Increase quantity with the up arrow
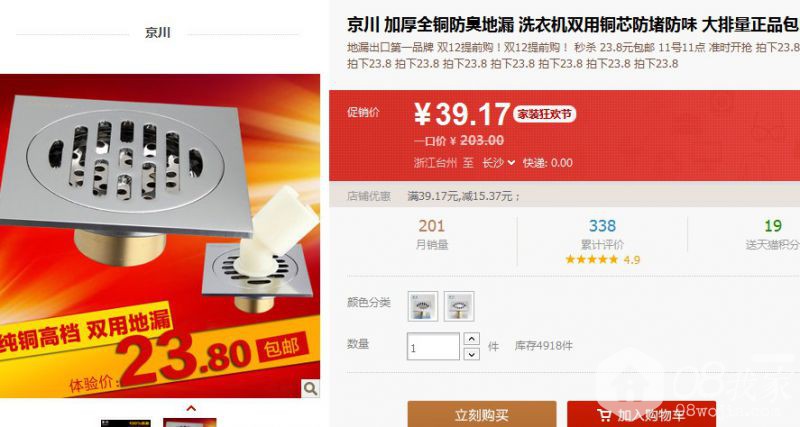This screenshot has width=800, height=427. [x=472, y=339]
